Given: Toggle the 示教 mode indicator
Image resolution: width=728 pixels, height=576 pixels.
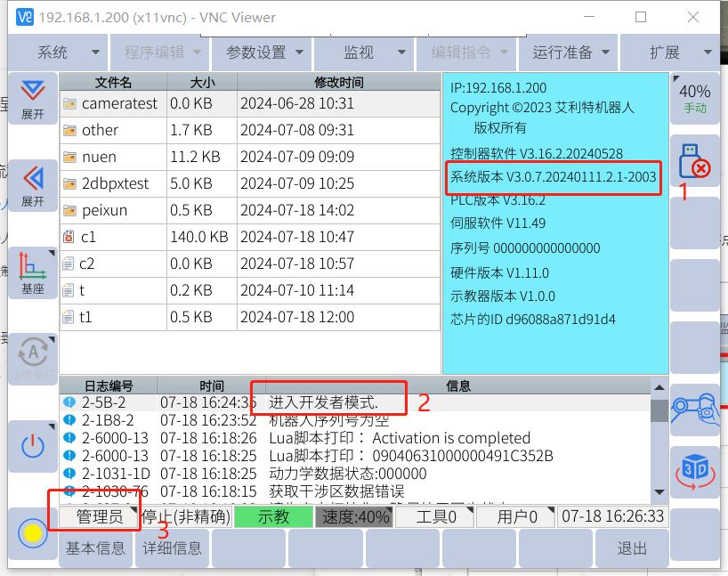Looking at the screenshot, I should click(273, 516).
